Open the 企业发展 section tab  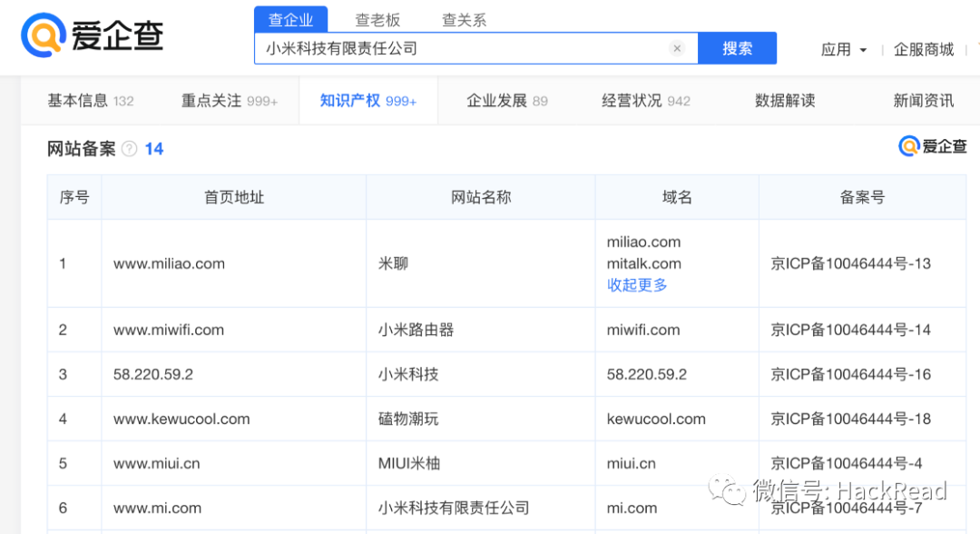coord(507,101)
